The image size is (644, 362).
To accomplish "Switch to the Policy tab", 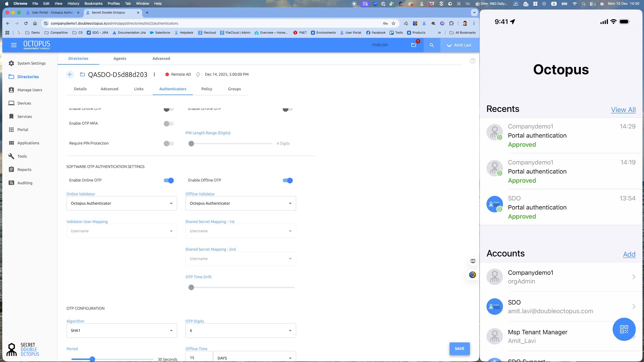I will [x=207, y=89].
